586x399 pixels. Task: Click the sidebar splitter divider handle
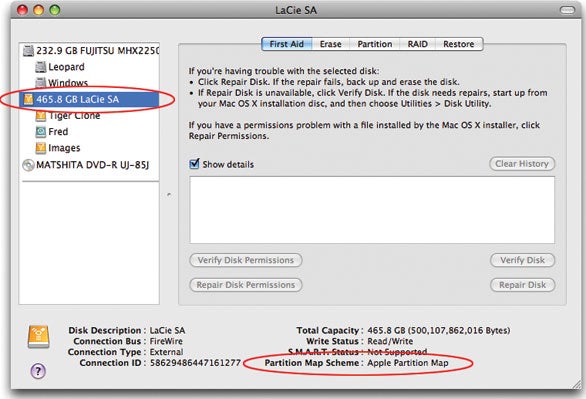point(169,195)
